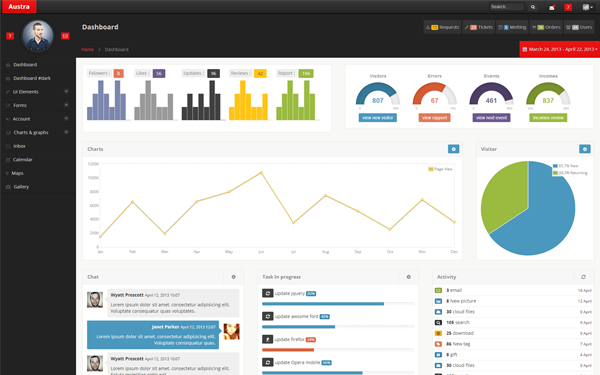The image size is (600, 375).
Task: Open the user avatar menu in top bar
Action: pos(587,7)
